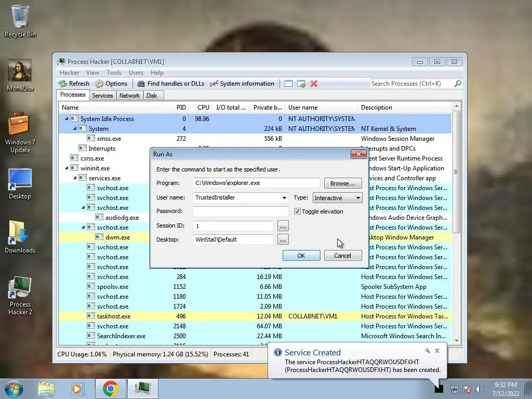
Task: Open Find handles or DLLs
Action: 171,84
